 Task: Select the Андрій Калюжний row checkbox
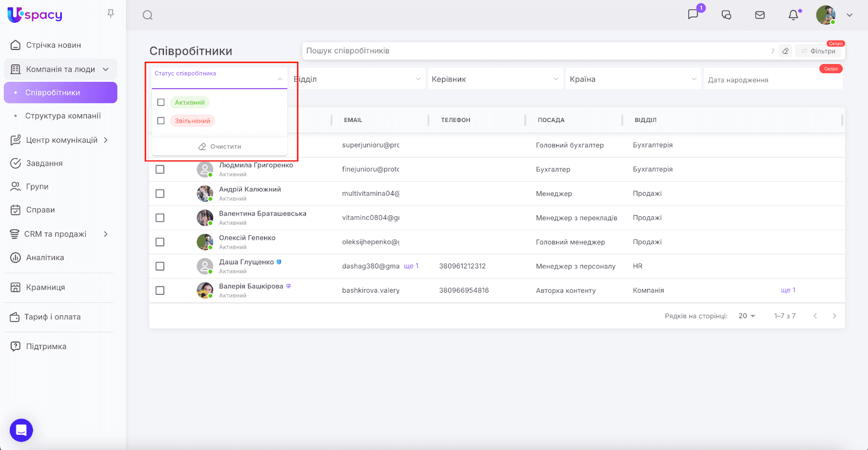click(x=160, y=194)
